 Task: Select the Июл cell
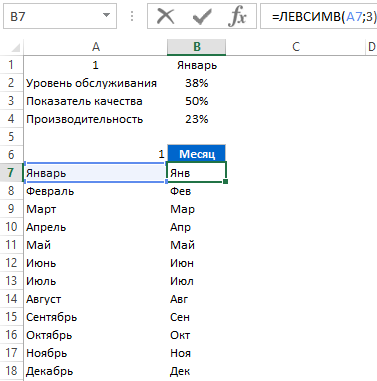[x=196, y=281]
